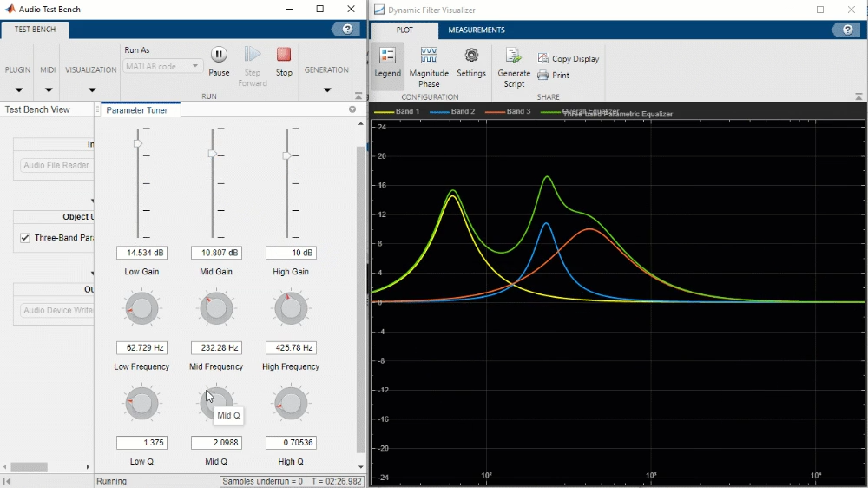Screen dimensions: 868x488
Task: Edit Mid Frequency 232.28 Hz field
Action: [216, 348]
